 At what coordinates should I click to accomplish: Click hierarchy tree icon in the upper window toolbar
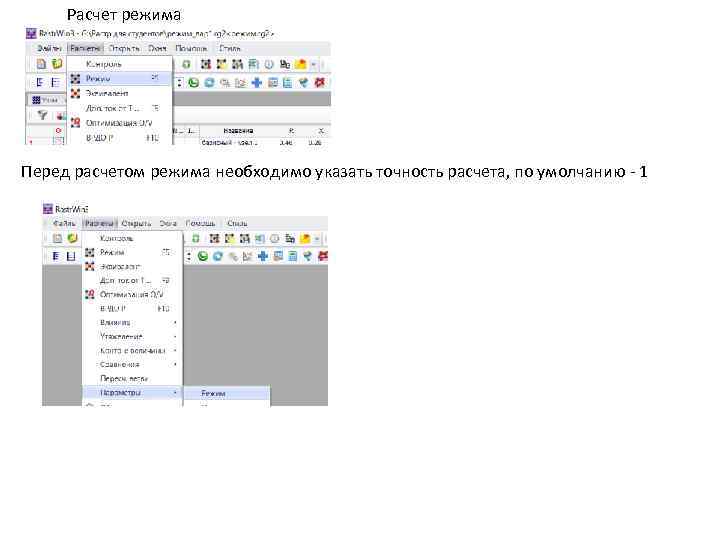click(285, 65)
